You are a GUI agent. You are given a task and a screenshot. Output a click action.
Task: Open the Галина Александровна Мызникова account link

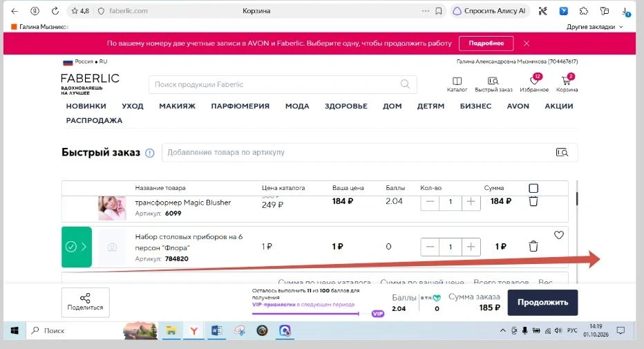click(x=517, y=62)
